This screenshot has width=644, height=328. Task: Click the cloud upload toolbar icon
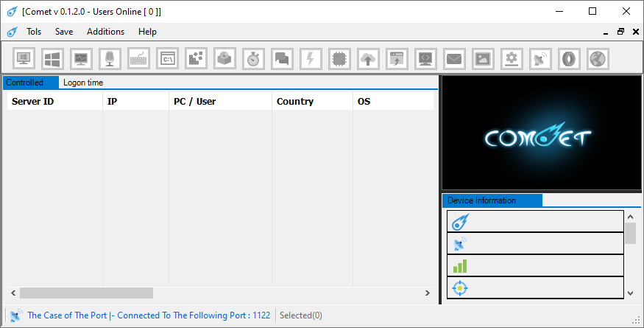point(368,58)
